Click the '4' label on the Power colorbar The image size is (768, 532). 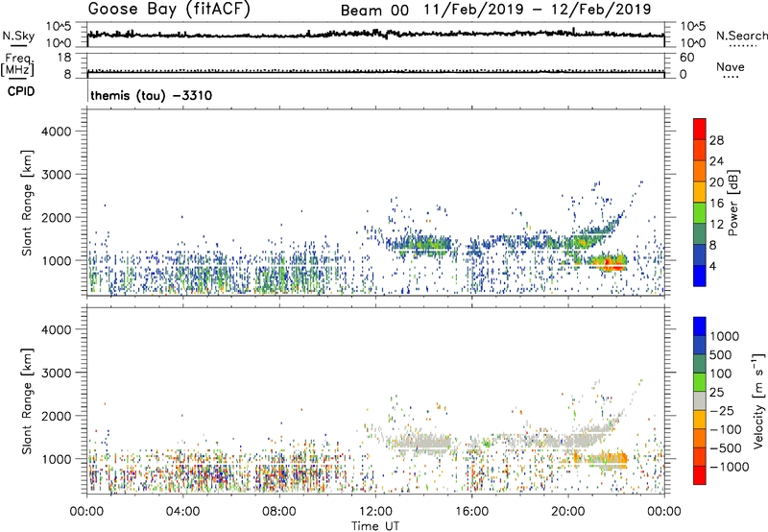(713, 267)
